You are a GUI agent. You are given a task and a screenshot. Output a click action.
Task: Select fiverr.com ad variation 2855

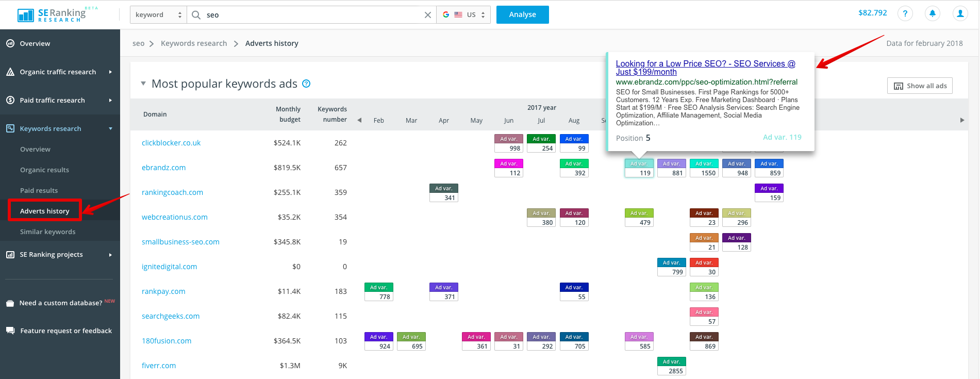[672, 366]
